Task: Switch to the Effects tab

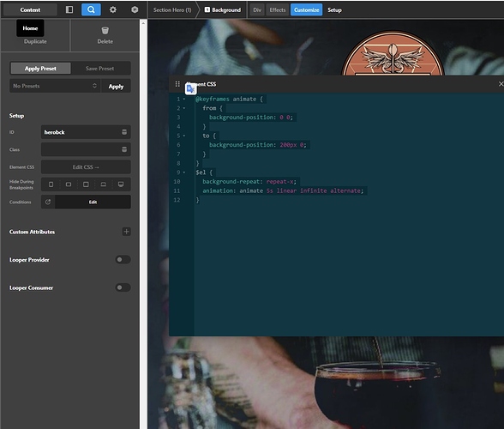Action: [x=278, y=10]
